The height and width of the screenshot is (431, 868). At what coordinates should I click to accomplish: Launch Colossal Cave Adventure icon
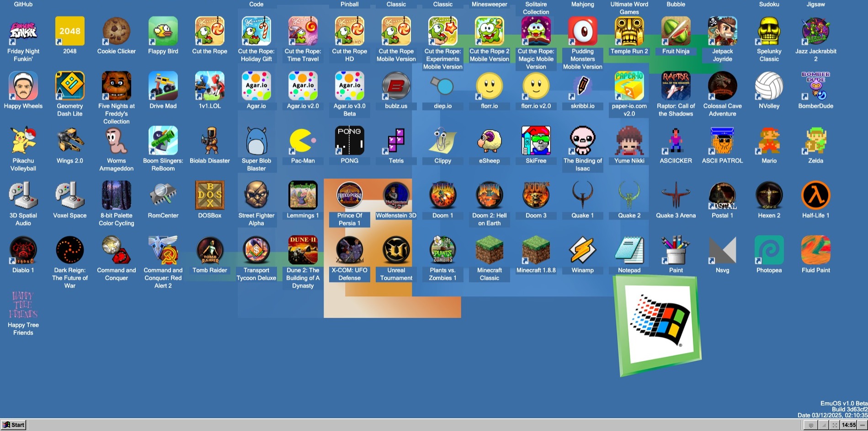[x=723, y=86]
